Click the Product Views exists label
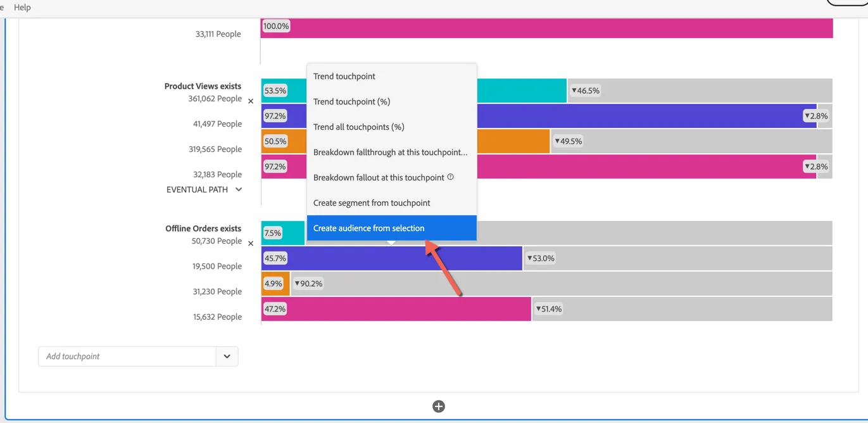Screen dimensions: 868x423 click(203, 86)
